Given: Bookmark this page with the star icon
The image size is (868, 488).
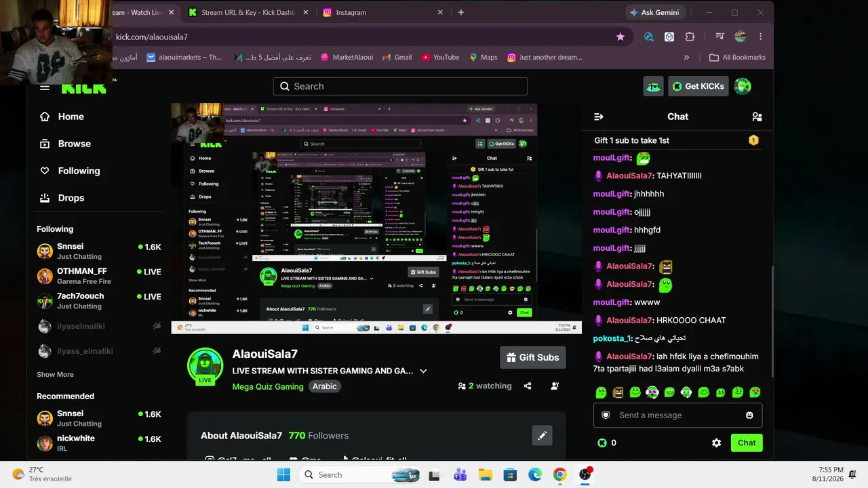Looking at the screenshot, I should coord(620,37).
